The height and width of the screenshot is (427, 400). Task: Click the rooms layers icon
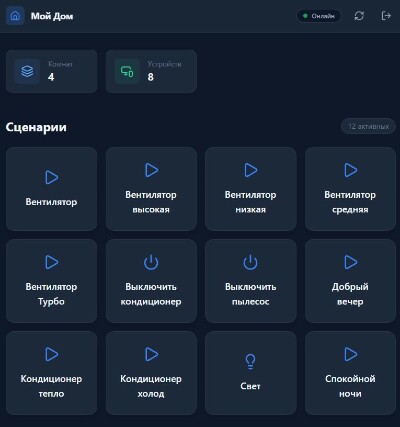tap(27, 71)
